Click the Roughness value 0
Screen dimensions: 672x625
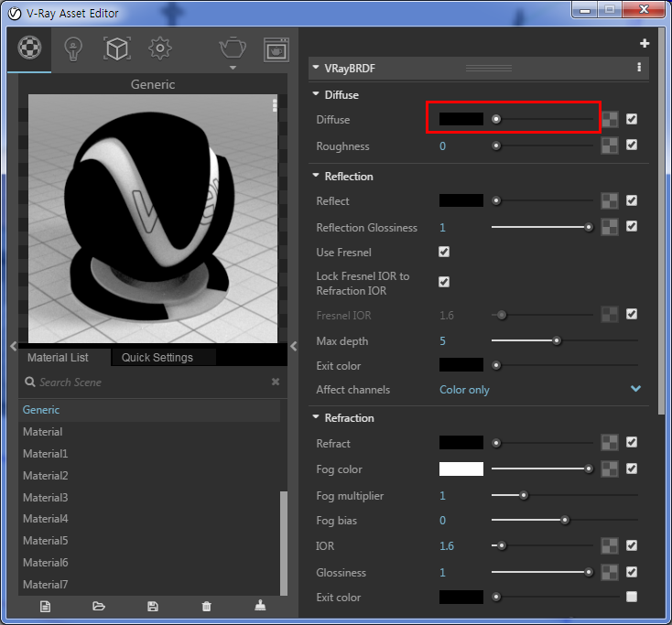pyautogui.click(x=442, y=146)
